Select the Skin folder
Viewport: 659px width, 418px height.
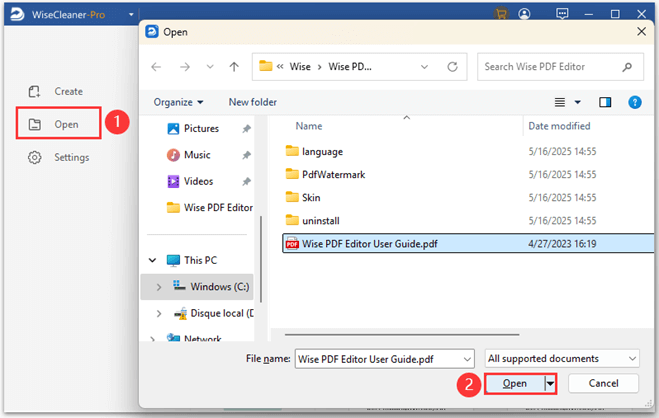pyautogui.click(x=311, y=197)
